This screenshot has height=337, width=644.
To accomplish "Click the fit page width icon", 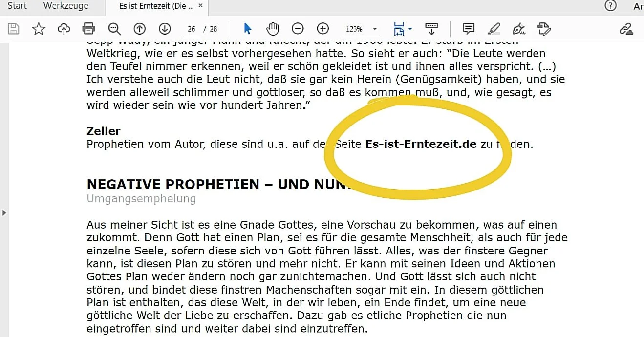I will tap(399, 29).
